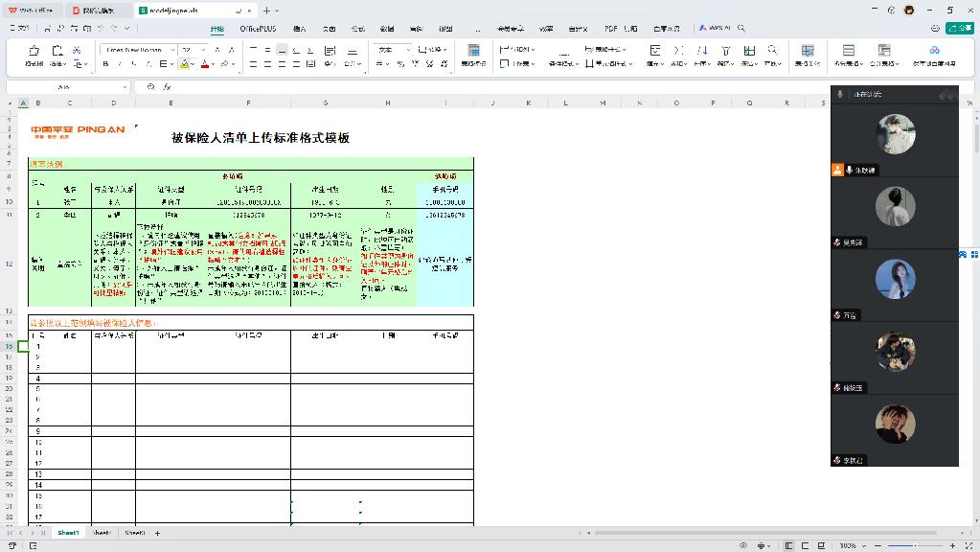The height and width of the screenshot is (552, 980).
Task: Open the Find tool magnifier icon
Action: pyautogui.click(x=772, y=50)
